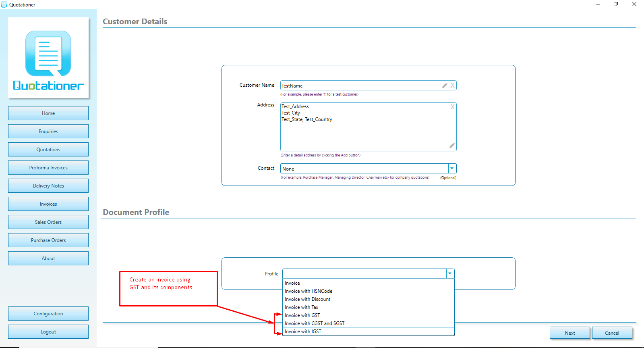Open the Invoices section
644x348 pixels.
[x=48, y=204]
